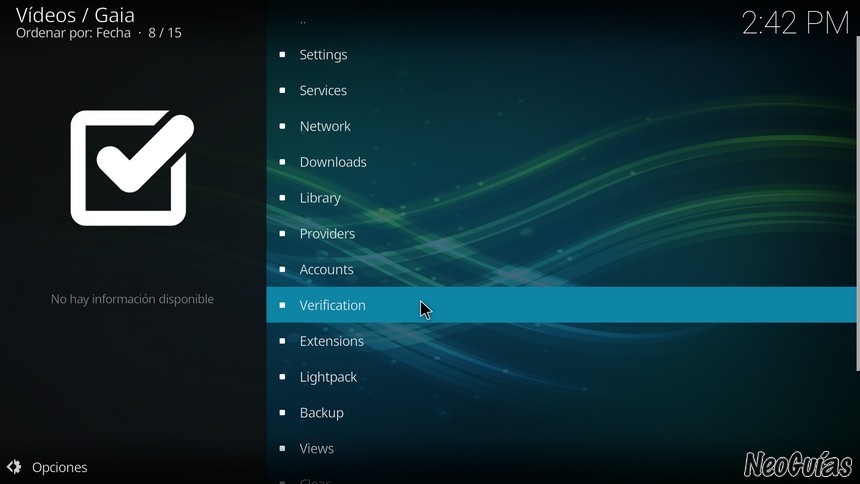Click the bullet icon beside Downloads
This screenshot has height=484, width=860.
[x=282, y=162]
